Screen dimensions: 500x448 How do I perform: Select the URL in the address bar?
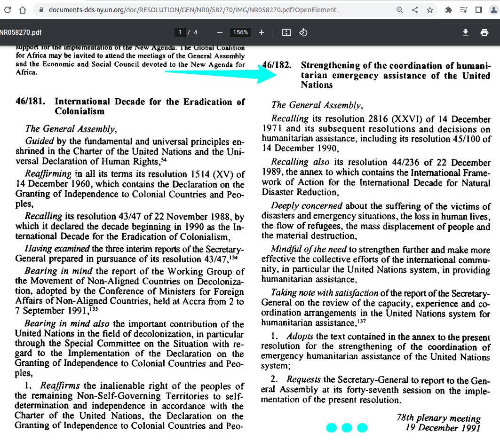[192, 10]
